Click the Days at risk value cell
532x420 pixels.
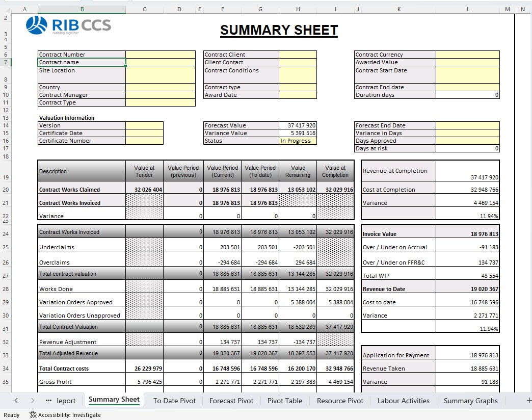point(467,148)
